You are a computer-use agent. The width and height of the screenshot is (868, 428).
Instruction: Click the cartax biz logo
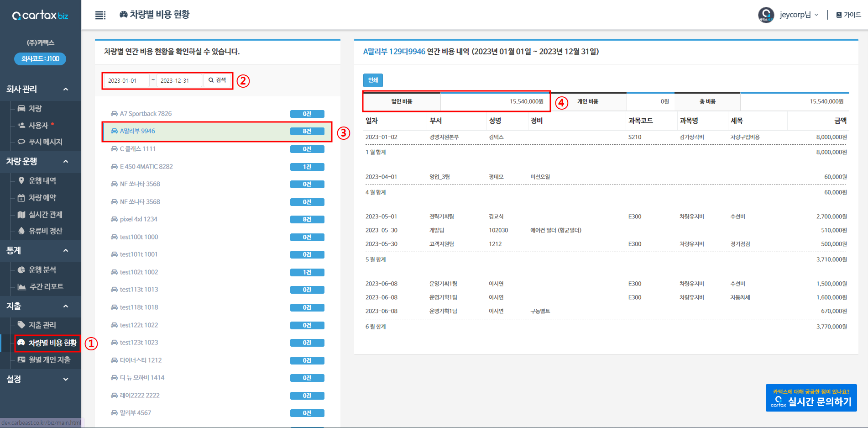[40, 16]
